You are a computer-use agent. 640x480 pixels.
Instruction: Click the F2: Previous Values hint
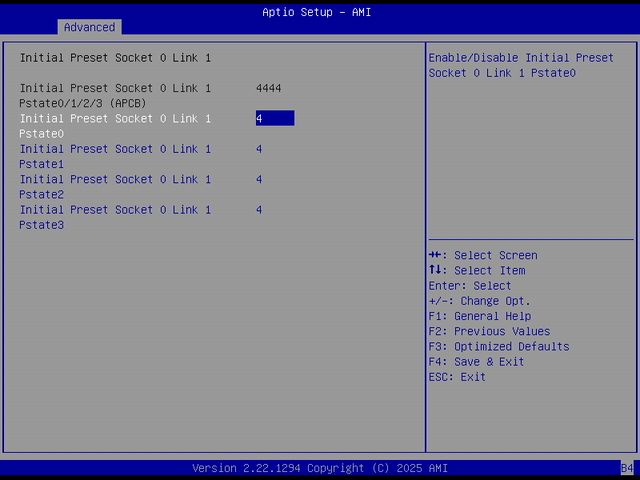point(489,331)
